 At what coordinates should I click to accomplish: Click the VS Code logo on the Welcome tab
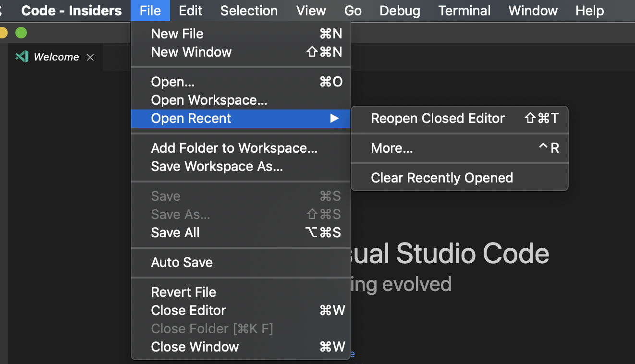click(x=22, y=57)
